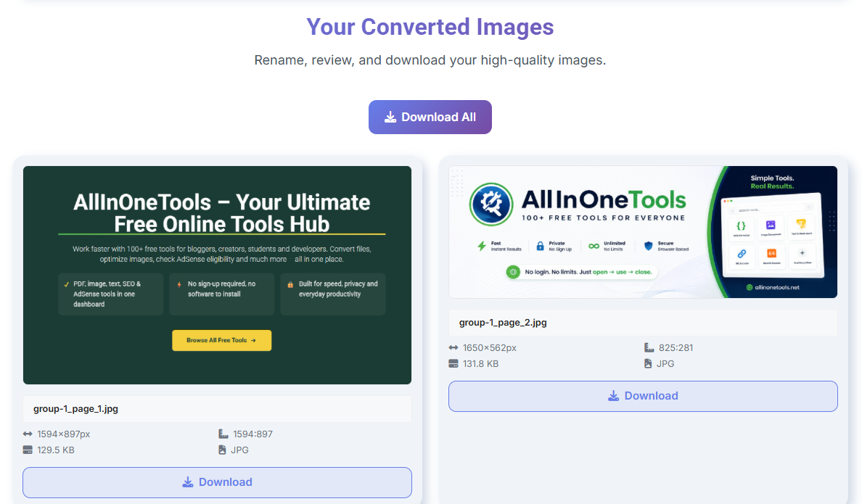Click the file size icon beside 131.8 KB
The height and width of the screenshot is (504, 862).
point(453,364)
